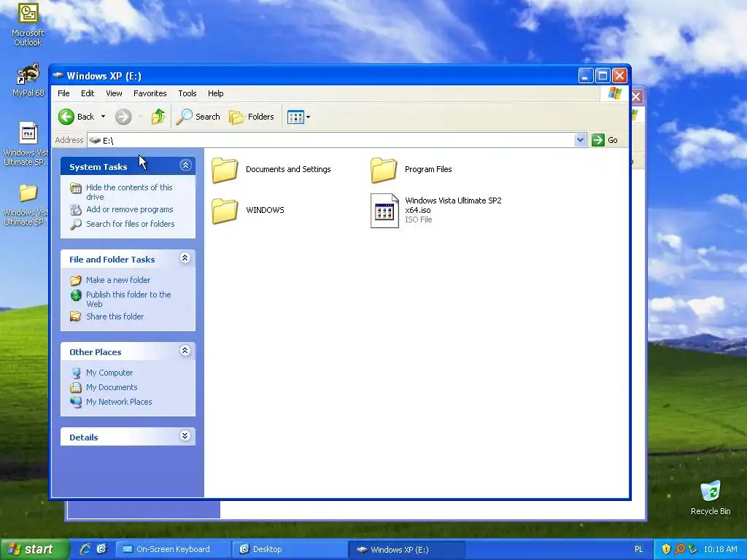Switch to the Desktop taskbar button
The image size is (747, 560).
290,549
